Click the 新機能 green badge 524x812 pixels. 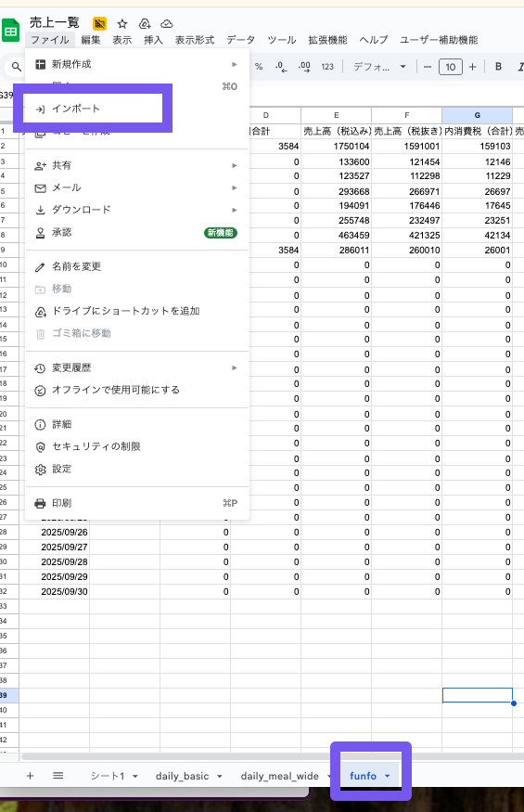click(221, 233)
